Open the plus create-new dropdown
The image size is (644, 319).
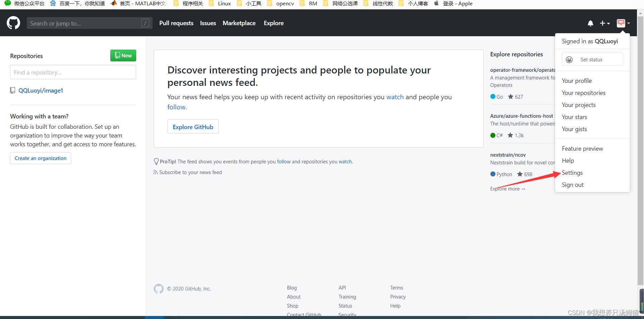(605, 23)
